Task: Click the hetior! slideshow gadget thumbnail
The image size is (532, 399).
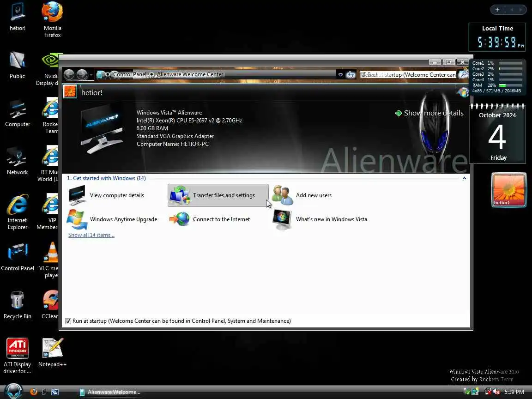Action: coord(509,190)
